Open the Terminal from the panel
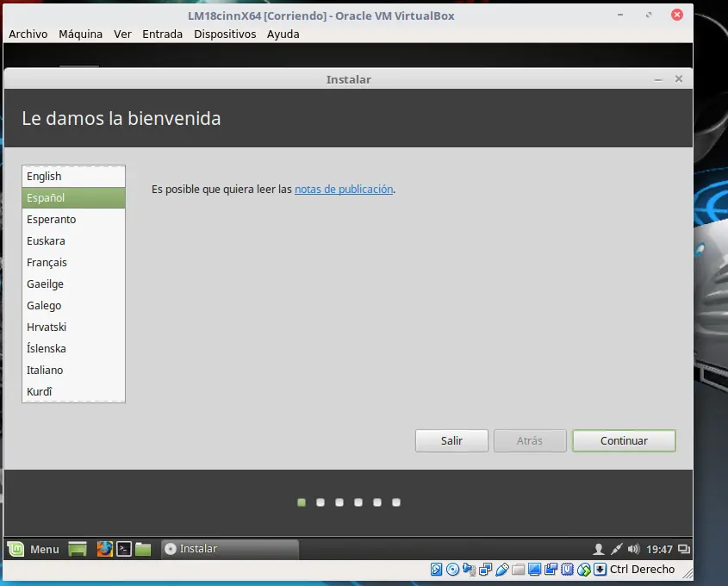728x586 pixels. pos(124,549)
